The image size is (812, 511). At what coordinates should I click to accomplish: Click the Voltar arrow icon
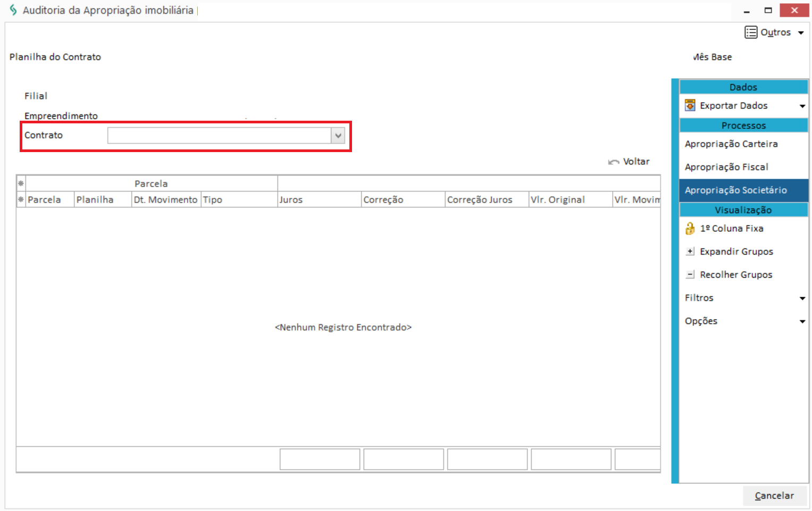[x=614, y=162]
